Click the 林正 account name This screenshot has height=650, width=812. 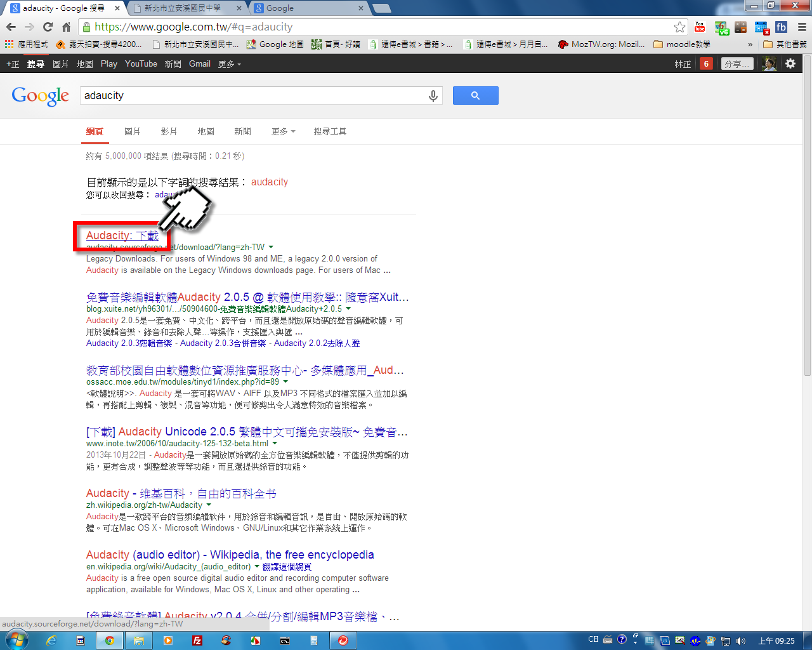tap(683, 64)
